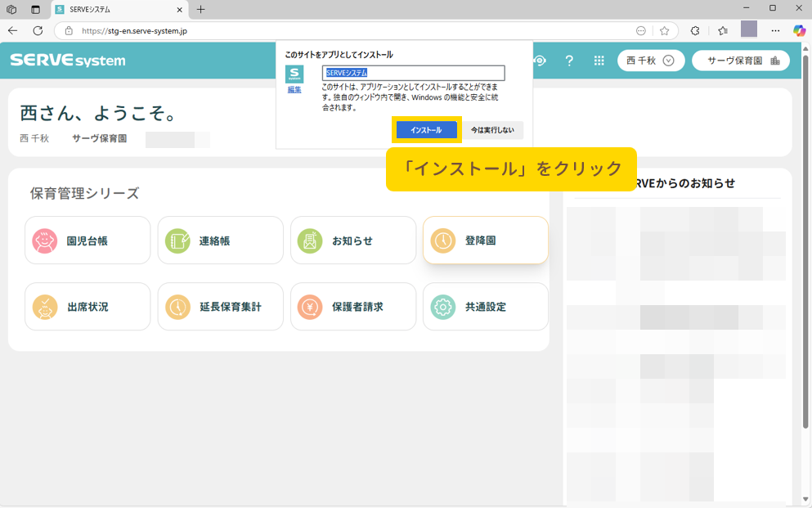Click the help question mark icon
The width and height of the screenshot is (812, 508).
(x=569, y=61)
